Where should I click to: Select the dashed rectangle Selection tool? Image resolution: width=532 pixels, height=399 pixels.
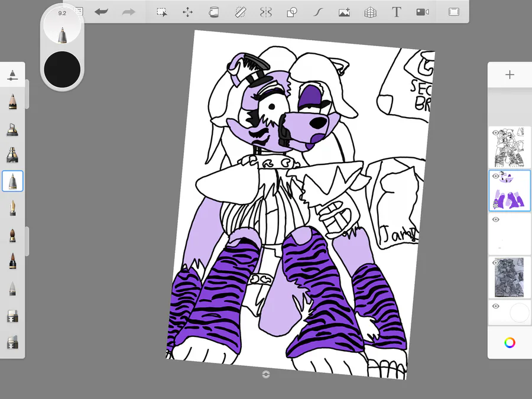pos(161,12)
